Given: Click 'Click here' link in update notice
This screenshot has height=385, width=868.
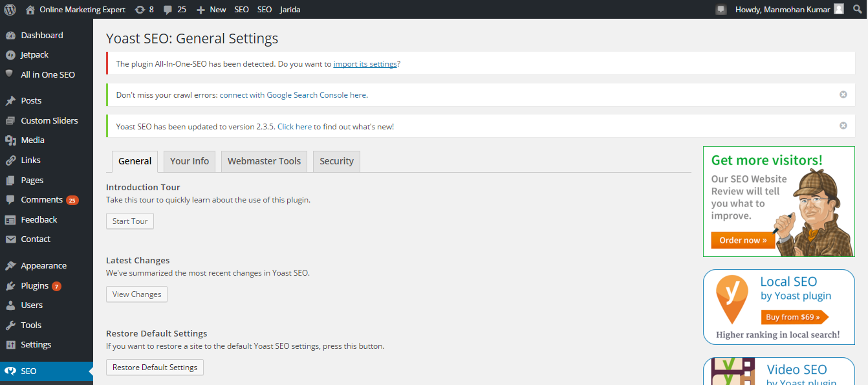Looking at the screenshot, I should (294, 126).
